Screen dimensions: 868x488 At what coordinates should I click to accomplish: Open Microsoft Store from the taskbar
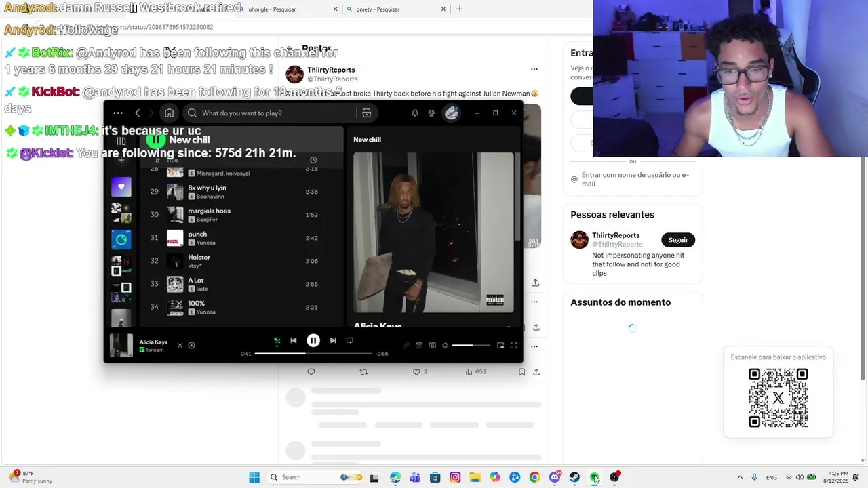tap(435, 477)
